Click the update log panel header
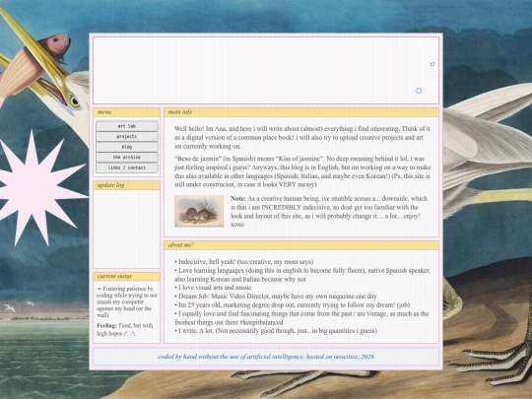 pyautogui.click(x=126, y=185)
